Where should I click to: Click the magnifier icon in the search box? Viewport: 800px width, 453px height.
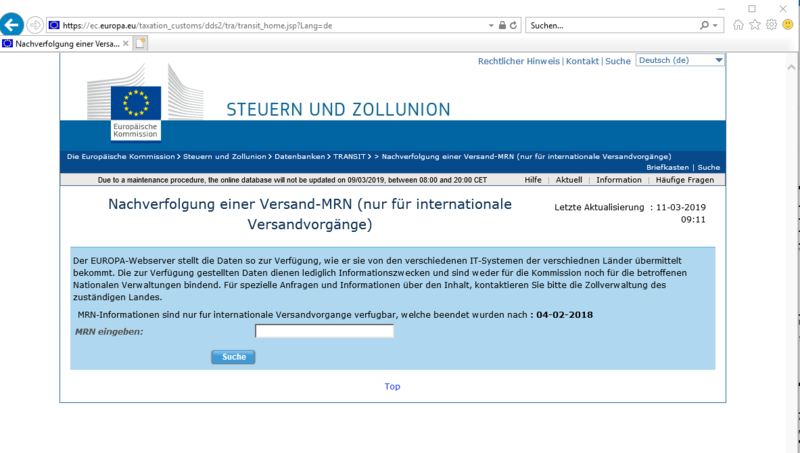point(705,25)
